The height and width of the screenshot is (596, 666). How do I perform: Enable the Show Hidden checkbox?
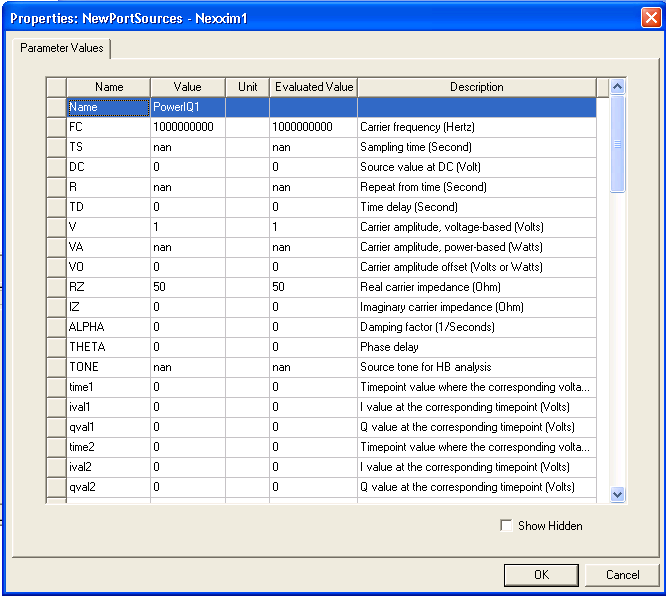pos(506,526)
